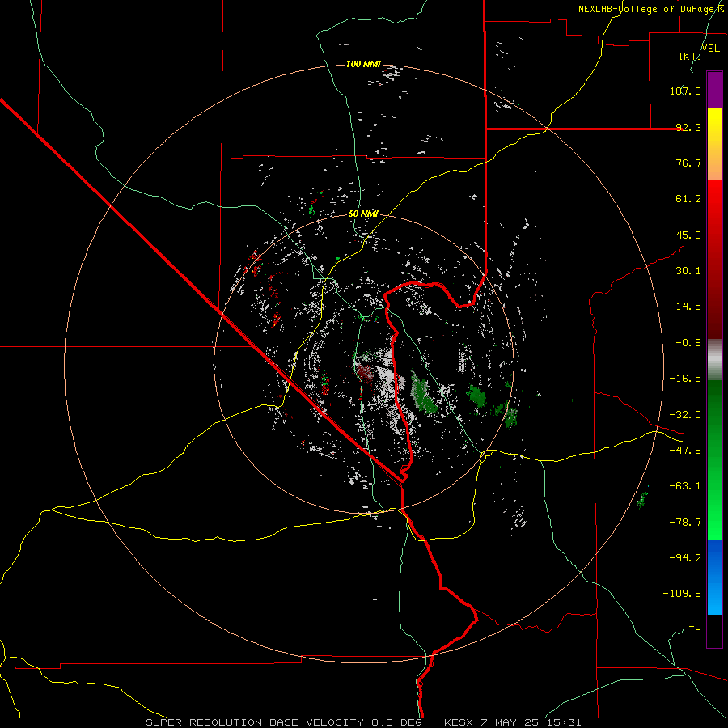Click the 92.3 legend value

point(688,127)
